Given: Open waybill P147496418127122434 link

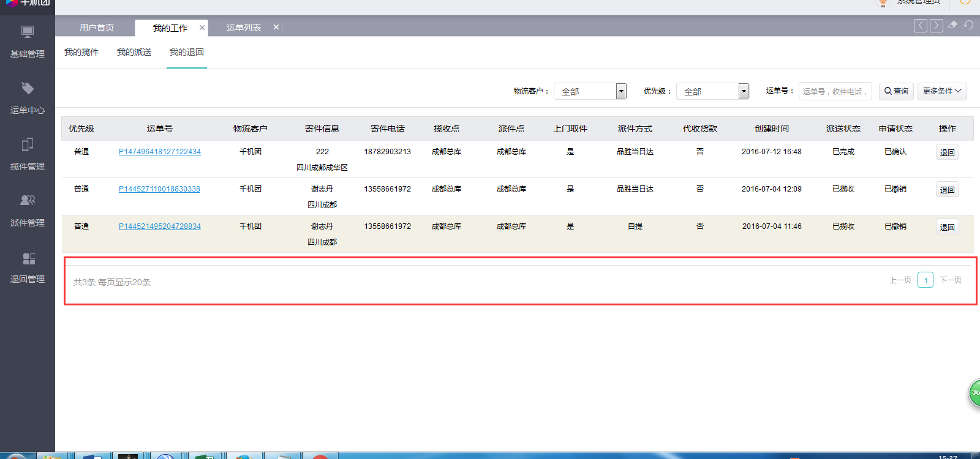Looking at the screenshot, I should pyautogui.click(x=160, y=152).
